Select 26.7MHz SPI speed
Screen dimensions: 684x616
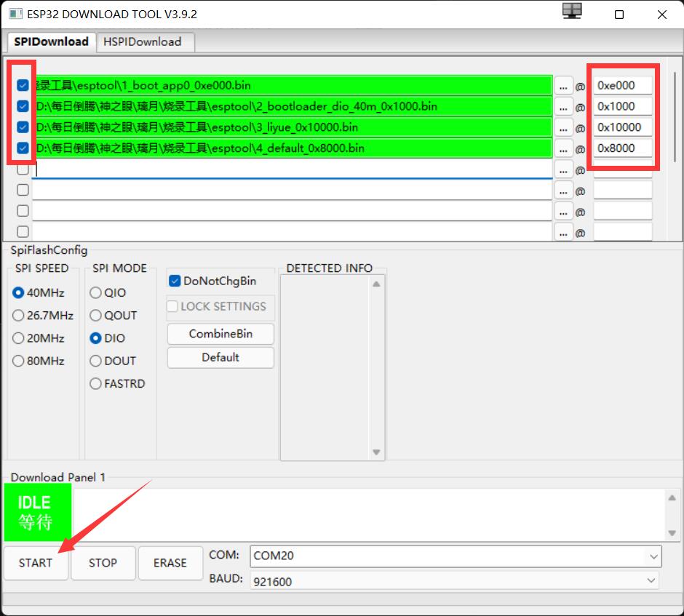click(x=43, y=315)
